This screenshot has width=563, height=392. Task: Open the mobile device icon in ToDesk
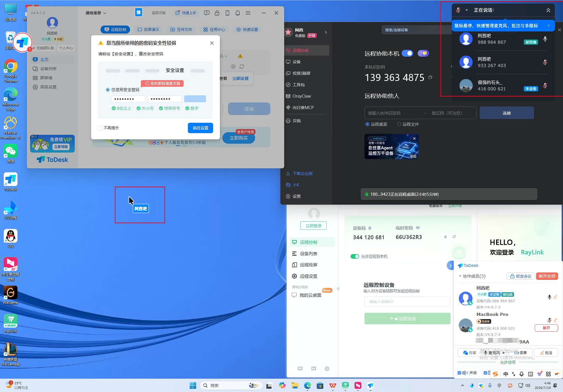coord(227,13)
